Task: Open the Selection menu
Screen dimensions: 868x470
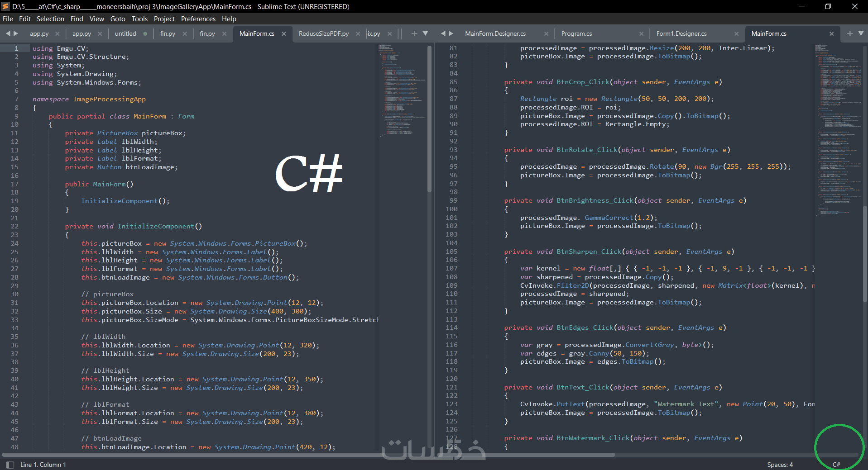Action: pos(50,19)
